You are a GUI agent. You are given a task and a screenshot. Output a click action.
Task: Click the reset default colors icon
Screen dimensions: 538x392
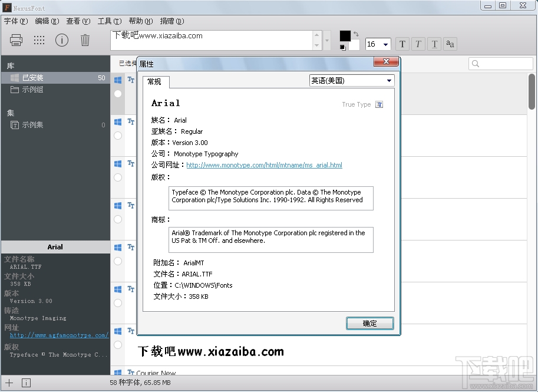(343, 48)
